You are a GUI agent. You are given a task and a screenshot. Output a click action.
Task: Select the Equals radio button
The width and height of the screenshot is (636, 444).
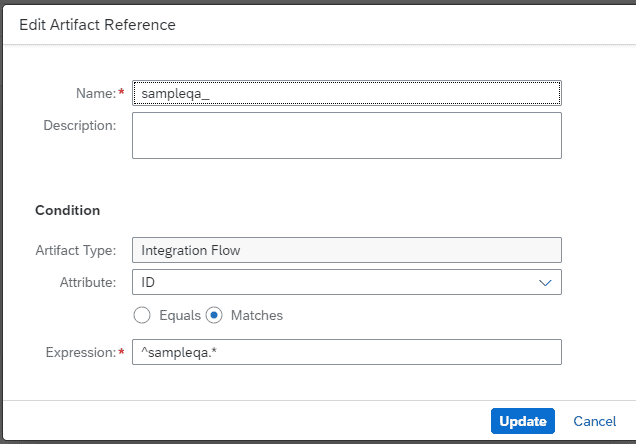pyautogui.click(x=142, y=315)
